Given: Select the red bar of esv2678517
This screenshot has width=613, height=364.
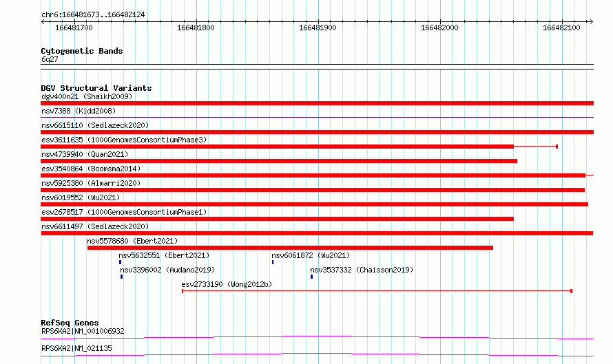Looking at the screenshot, I should pyautogui.click(x=277, y=219).
